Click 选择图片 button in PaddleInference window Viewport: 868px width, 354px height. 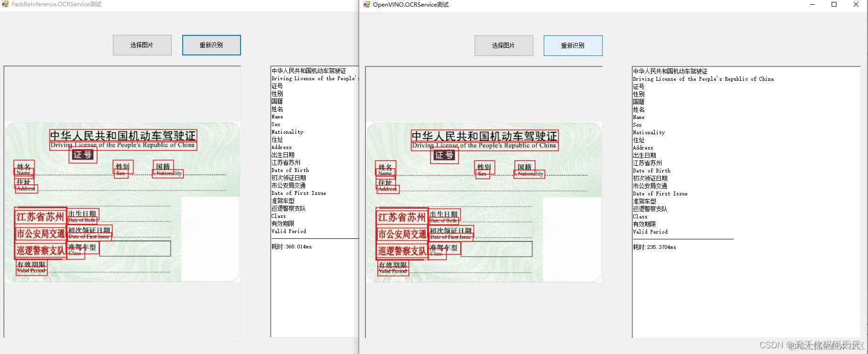pyautogui.click(x=142, y=45)
